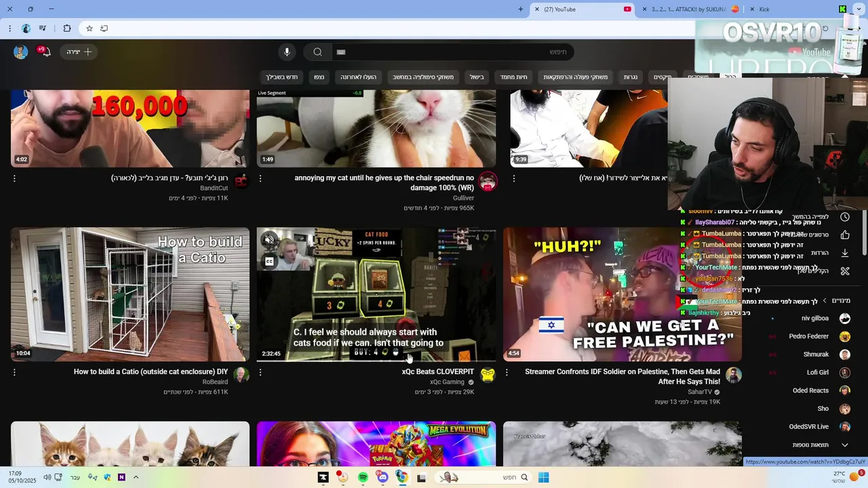Click the search magnifier button
The height and width of the screenshot is (488, 868).
(317, 52)
